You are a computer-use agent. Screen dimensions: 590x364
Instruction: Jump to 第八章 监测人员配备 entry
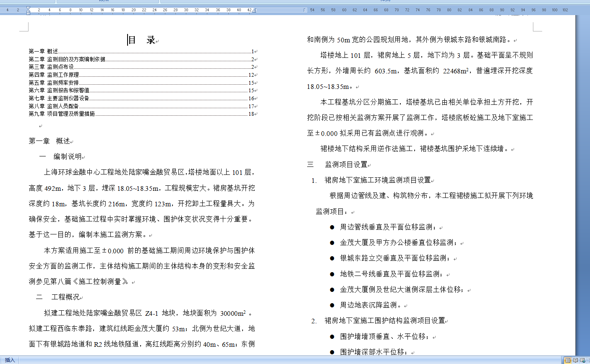pos(54,106)
